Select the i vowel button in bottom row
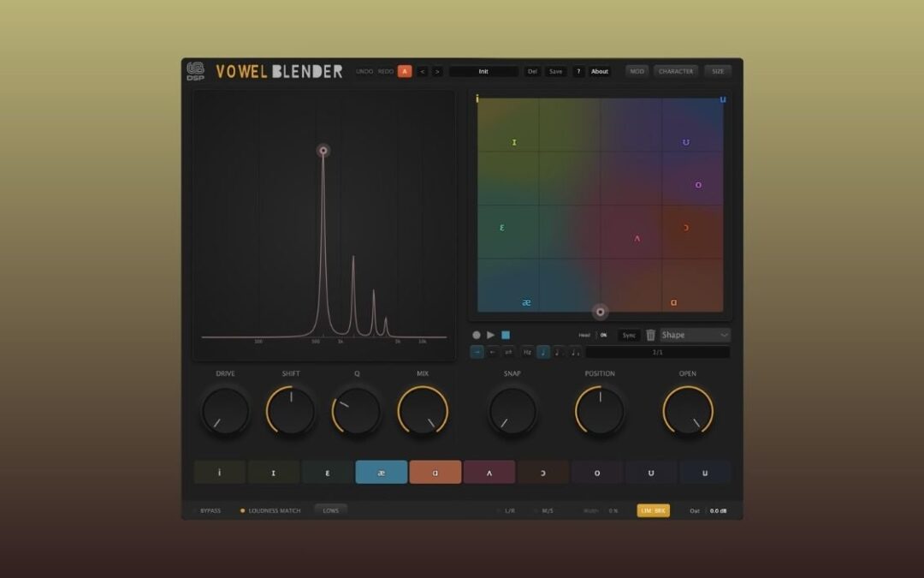This screenshot has width=924, height=578. click(x=220, y=473)
